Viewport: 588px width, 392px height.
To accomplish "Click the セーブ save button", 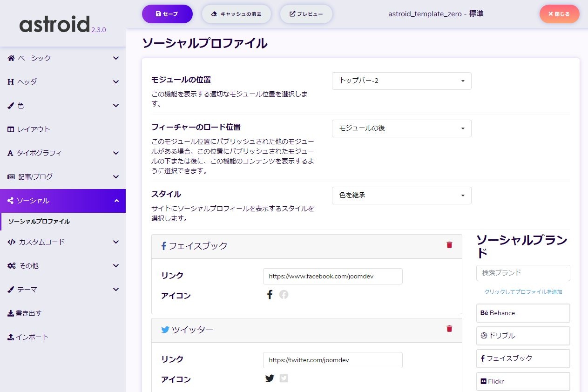I will point(167,14).
